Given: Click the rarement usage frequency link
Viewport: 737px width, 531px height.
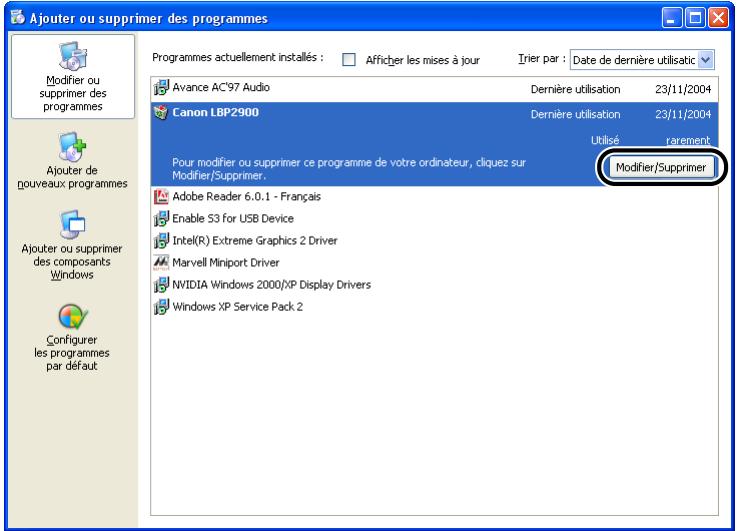Looking at the screenshot, I should coord(688,140).
